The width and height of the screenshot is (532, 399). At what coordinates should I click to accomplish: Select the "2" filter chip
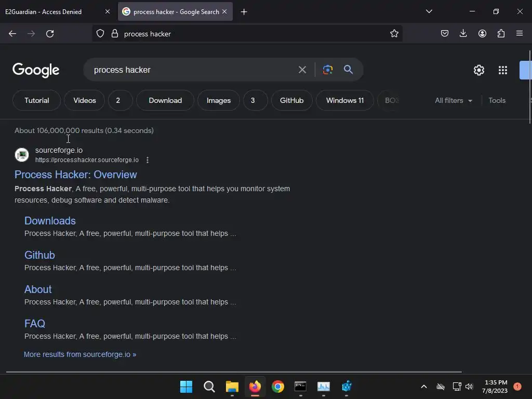pos(121,100)
